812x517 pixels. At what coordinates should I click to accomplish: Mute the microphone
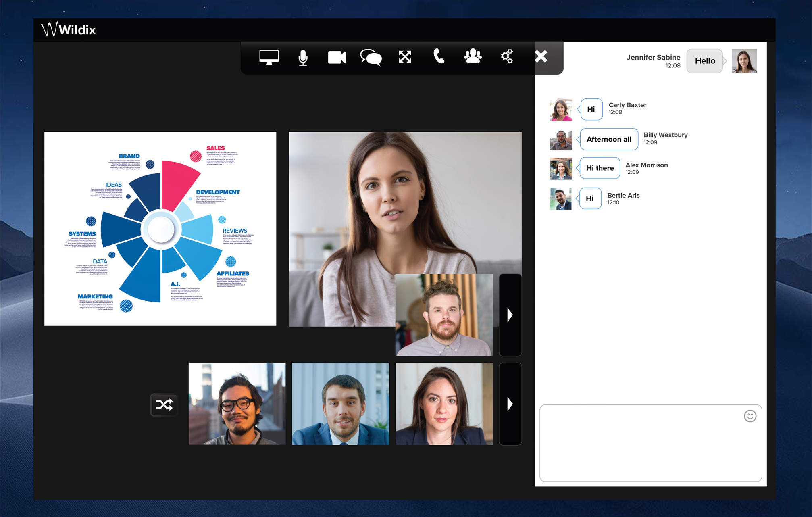tap(303, 58)
